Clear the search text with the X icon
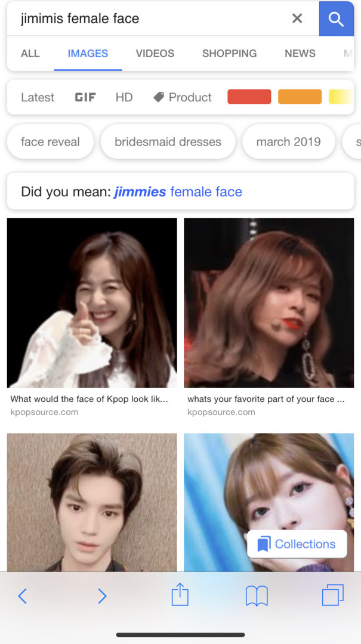This screenshot has height=644, width=361. [x=297, y=18]
